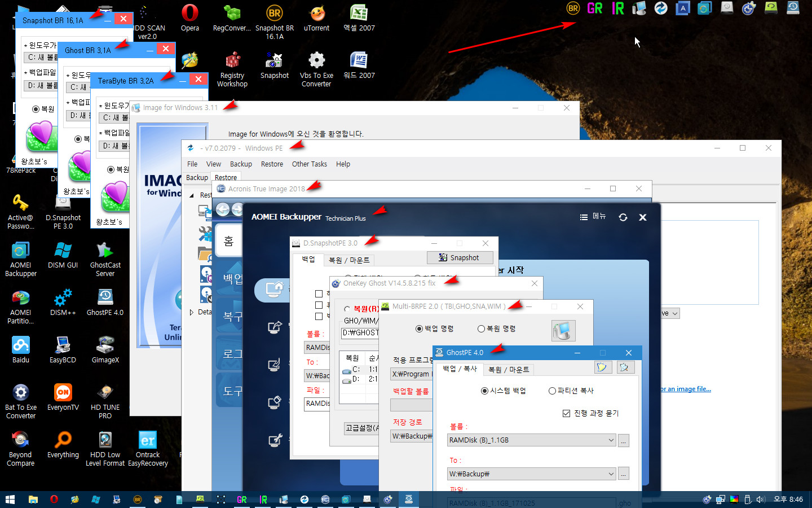Click the Macrium Reflect icon in top-right dock
Viewport: 812px width, 508px height.
[x=661, y=8]
